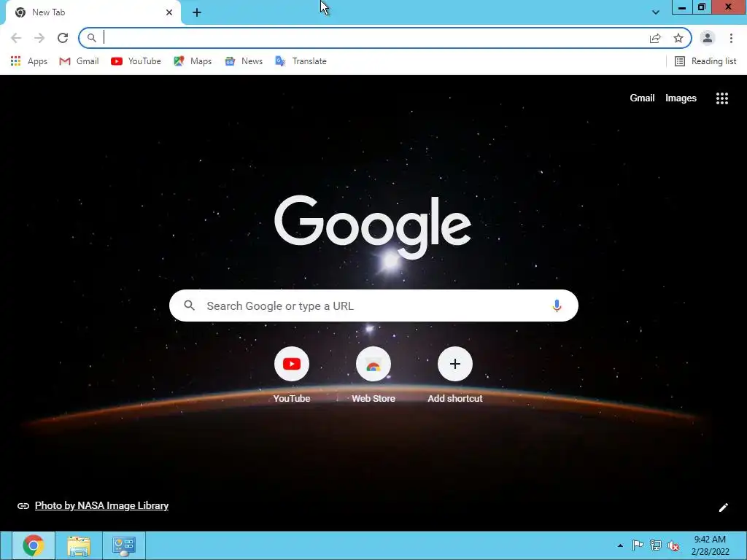The height and width of the screenshot is (560, 747).
Task: Open Maps bookmark
Action: [x=193, y=61]
